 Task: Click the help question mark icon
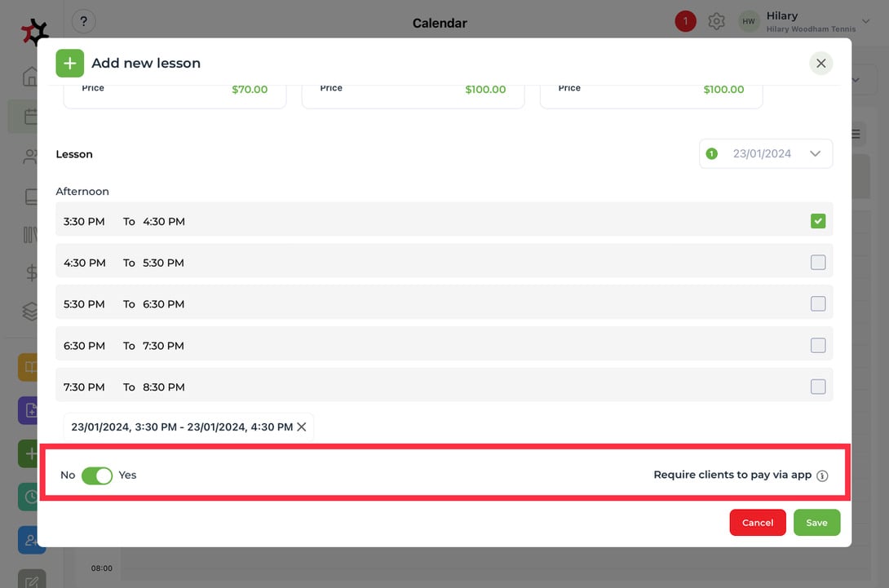[x=83, y=21]
